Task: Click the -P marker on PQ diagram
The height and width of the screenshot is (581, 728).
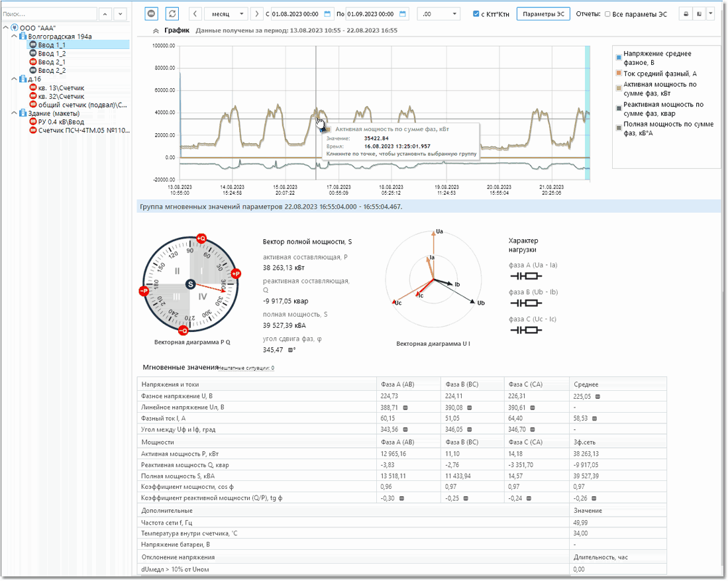Action: [x=144, y=291]
